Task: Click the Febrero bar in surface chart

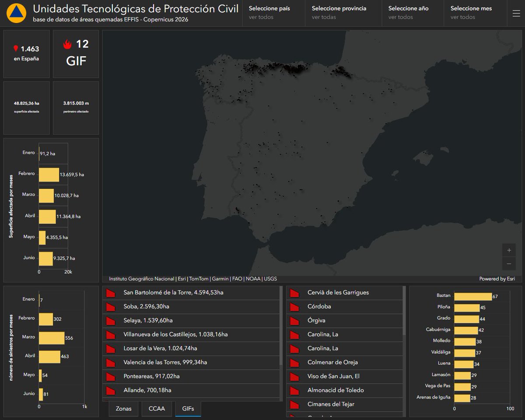Action: (49, 175)
